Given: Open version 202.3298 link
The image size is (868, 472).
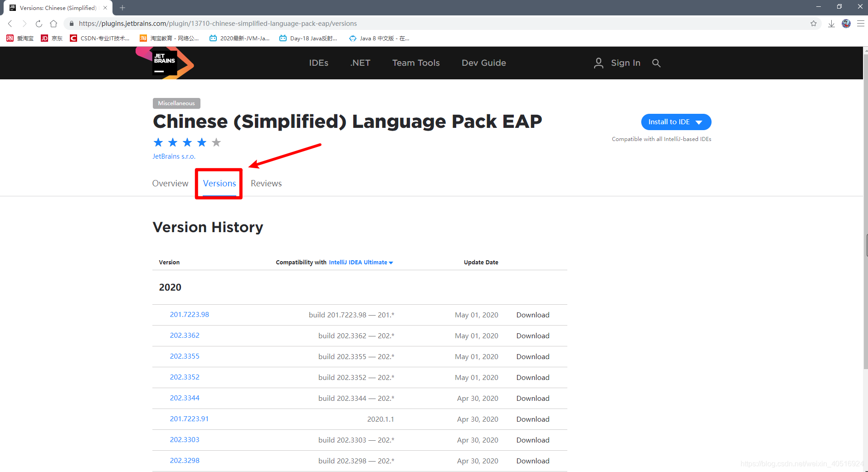Looking at the screenshot, I should [185, 461].
